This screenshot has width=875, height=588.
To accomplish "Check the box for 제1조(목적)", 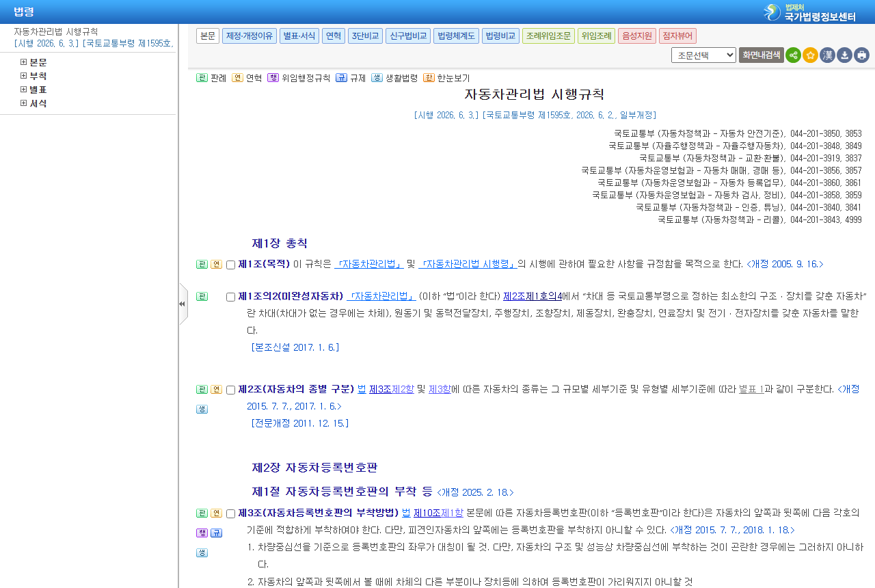I will (230, 265).
